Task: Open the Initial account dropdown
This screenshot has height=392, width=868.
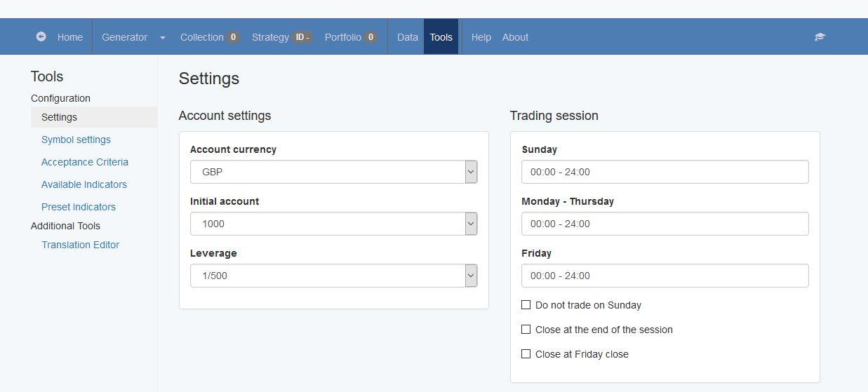Action: (x=334, y=224)
